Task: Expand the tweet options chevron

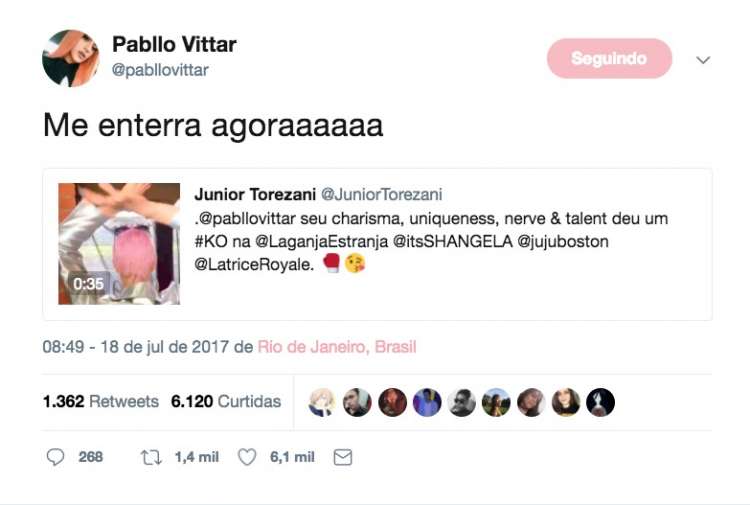Action: click(703, 60)
